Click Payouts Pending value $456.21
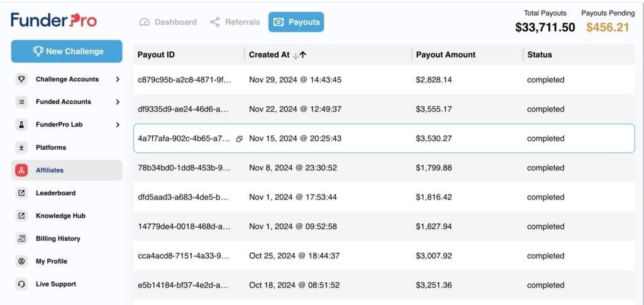The image size is (644, 305). 608,28
